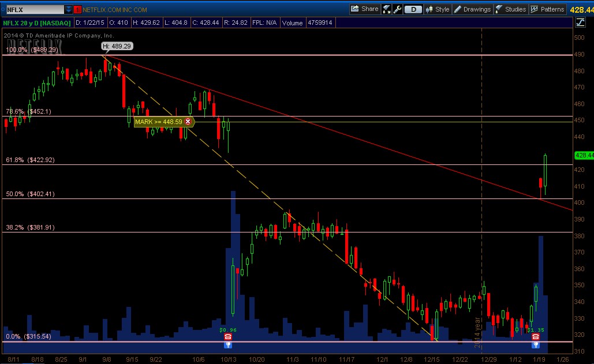Screen dimensions: 594x364
Task: Click the 428.44 current price bubble
Action: tap(584, 155)
